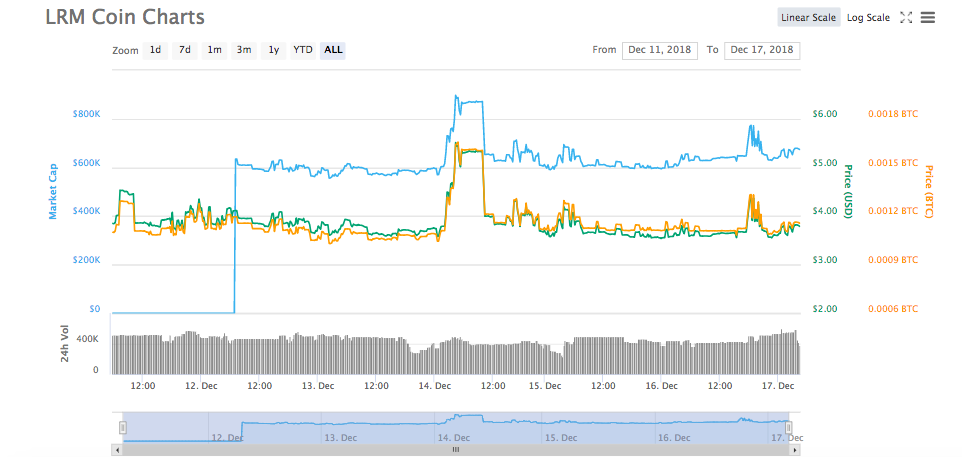Viewport: 962px width, 457px height.
Task: Click the $3.00 USD price label
Action: coord(825,260)
